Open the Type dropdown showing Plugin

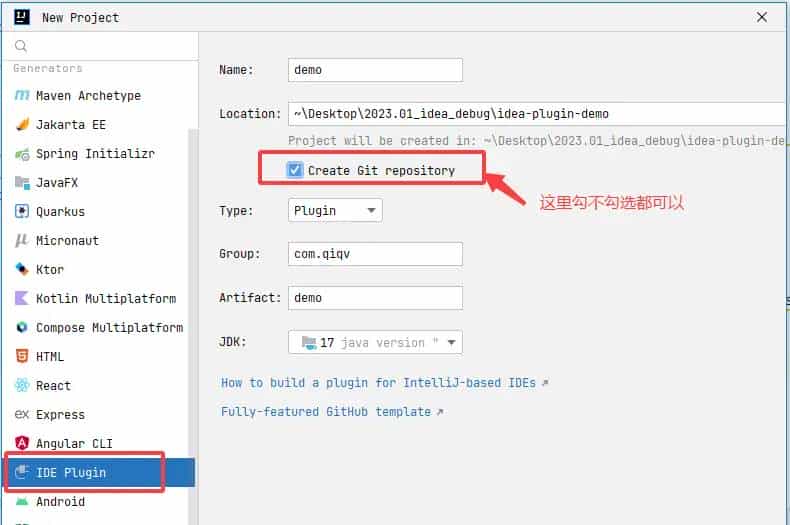point(335,210)
